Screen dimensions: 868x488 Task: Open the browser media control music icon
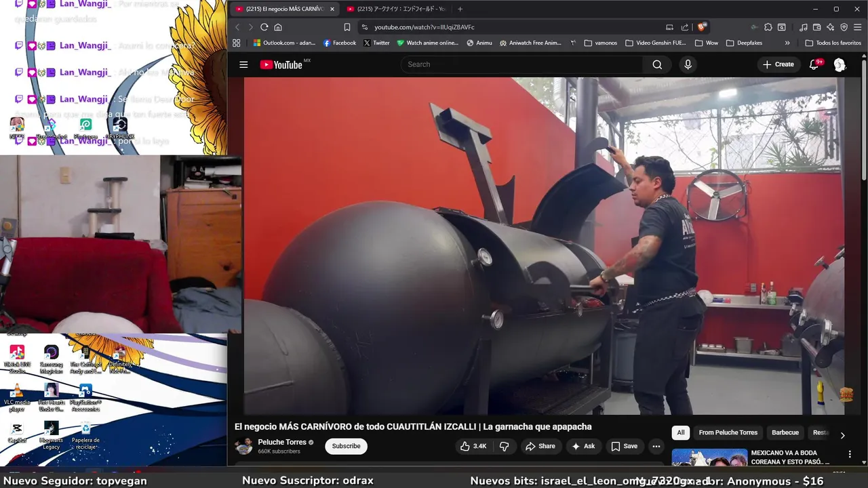[804, 27]
